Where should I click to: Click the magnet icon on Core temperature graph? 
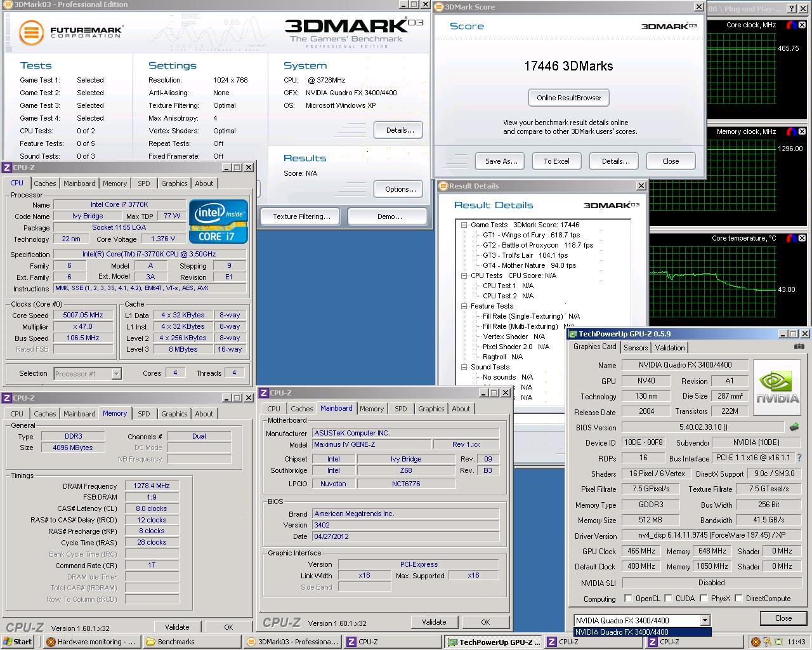click(790, 239)
